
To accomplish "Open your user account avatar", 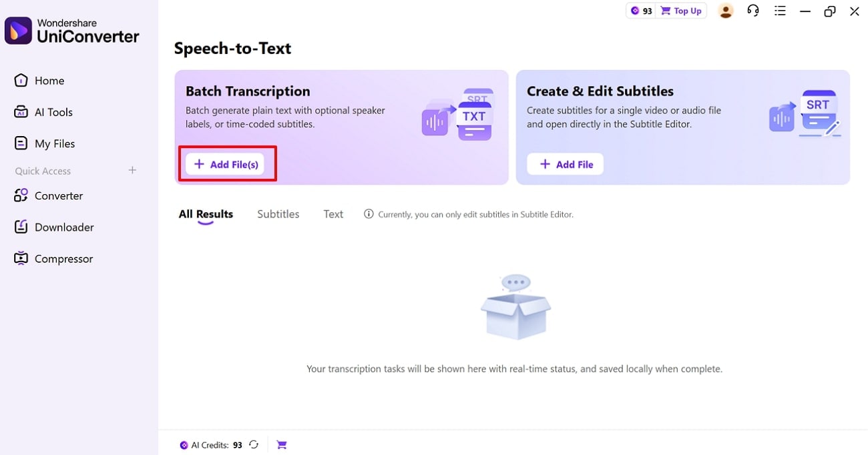I will pos(726,11).
